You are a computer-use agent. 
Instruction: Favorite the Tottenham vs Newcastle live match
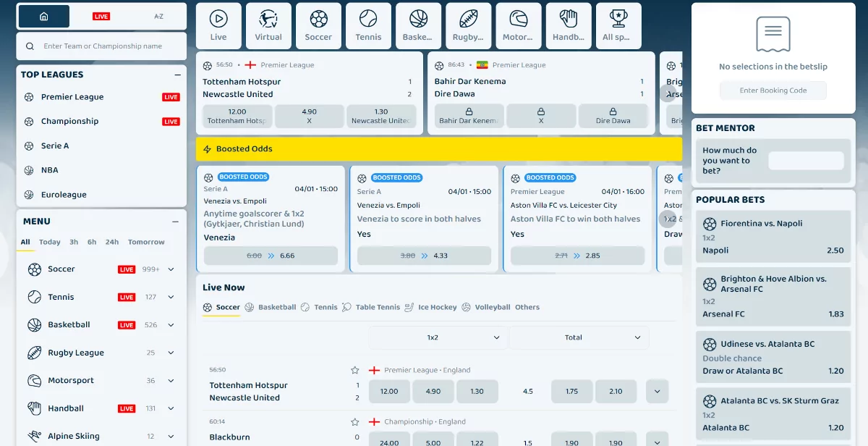tap(354, 370)
